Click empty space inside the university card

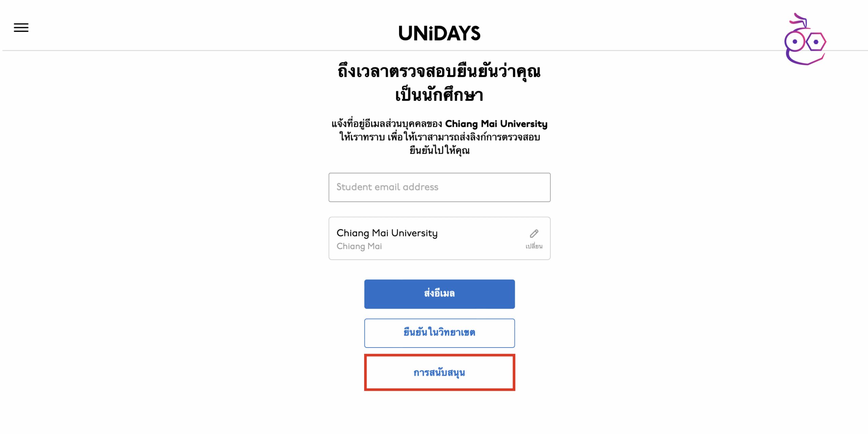tap(481, 239)
